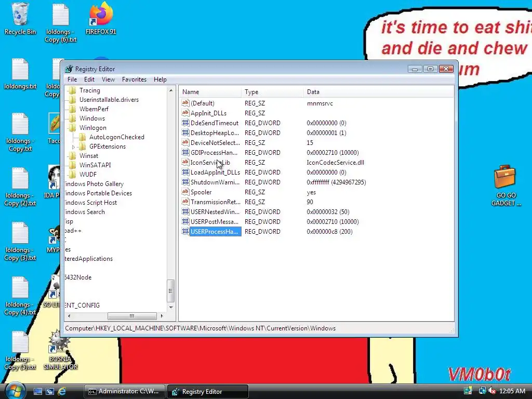Select the Tracing key in the tree
Screen dimensions: 532x399
coord(89,90)
